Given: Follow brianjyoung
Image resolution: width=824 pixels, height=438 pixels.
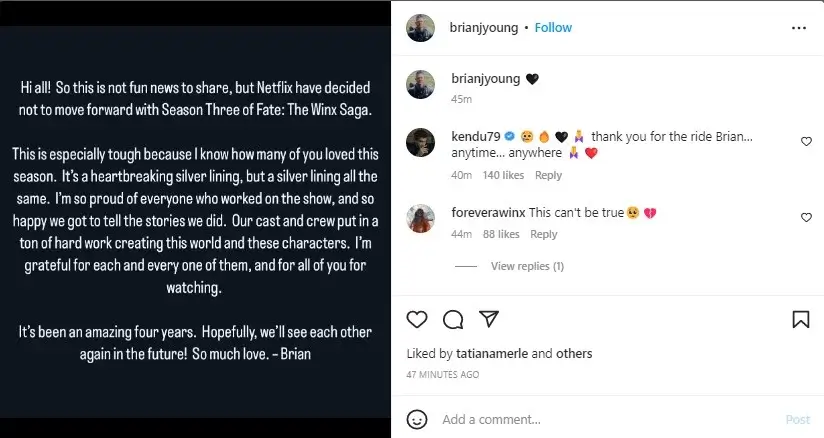Looking at the screenshot, I should coord(553,28).
